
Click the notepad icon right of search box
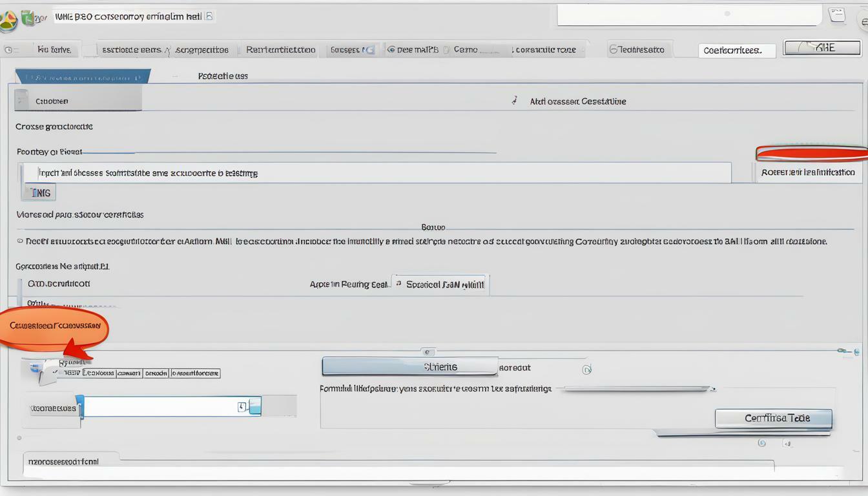click(837, 16)
